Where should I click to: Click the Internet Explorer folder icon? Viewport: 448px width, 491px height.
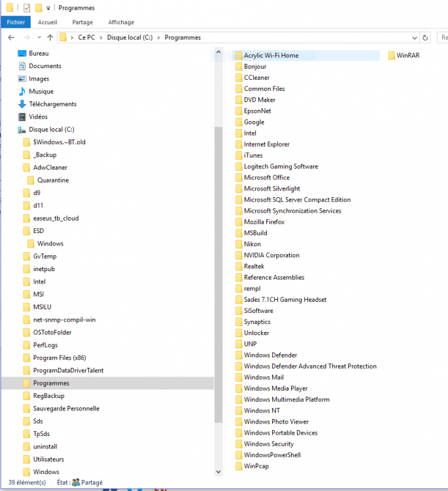239,145
